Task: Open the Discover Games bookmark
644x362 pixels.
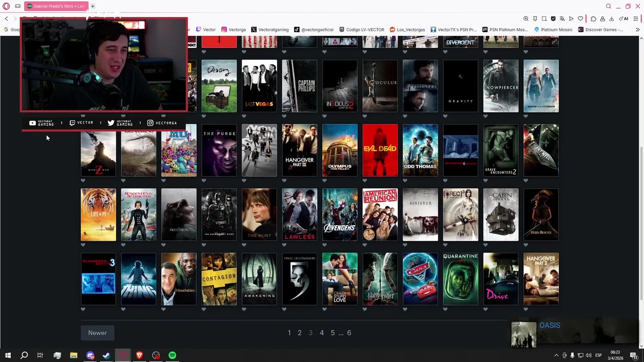Action: pos(600,30)
